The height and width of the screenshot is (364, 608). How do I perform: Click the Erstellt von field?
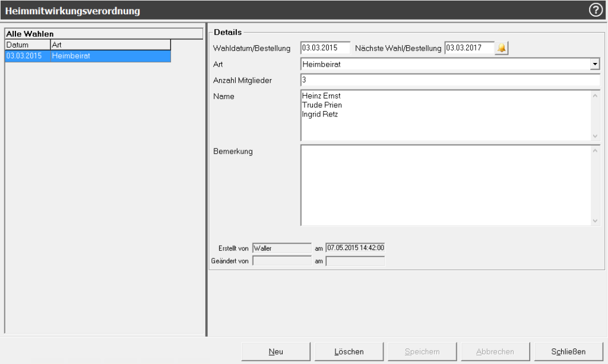tap(281, 248)
